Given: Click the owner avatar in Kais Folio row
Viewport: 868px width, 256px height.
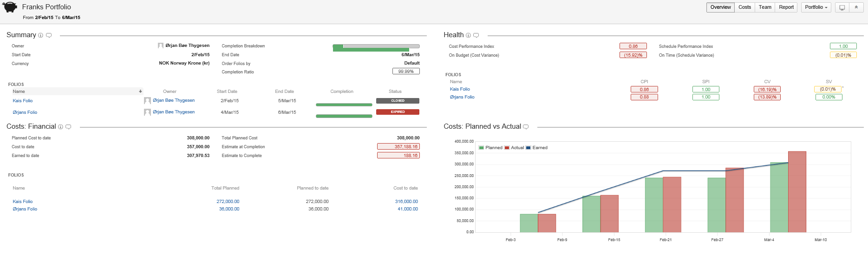Looking at the screenshot, I should tap(147, 100).
